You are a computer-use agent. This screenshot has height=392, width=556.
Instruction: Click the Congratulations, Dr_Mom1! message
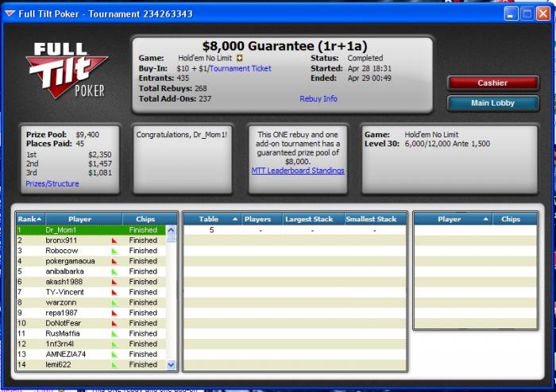click(182, 135)
